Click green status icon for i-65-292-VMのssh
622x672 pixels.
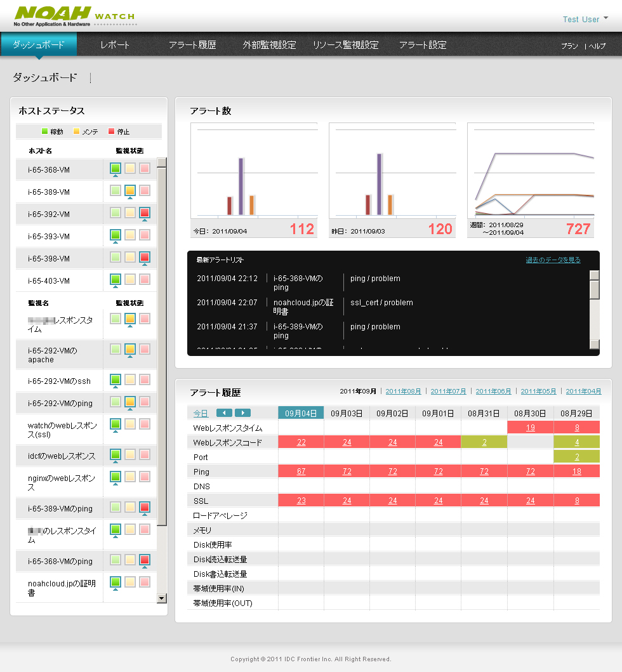[x=116, y=379]
